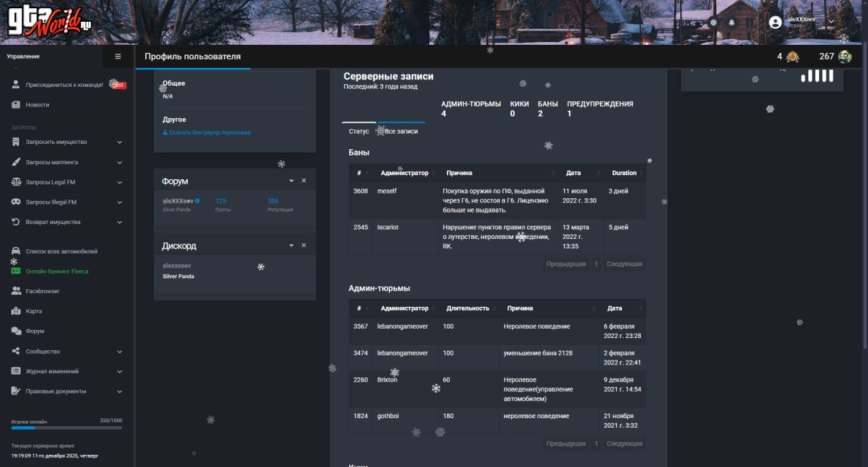This screenshot has width=868, height=467.
Task: Click Следующая under the Админ-тюрьмы table
Action: 625,443
